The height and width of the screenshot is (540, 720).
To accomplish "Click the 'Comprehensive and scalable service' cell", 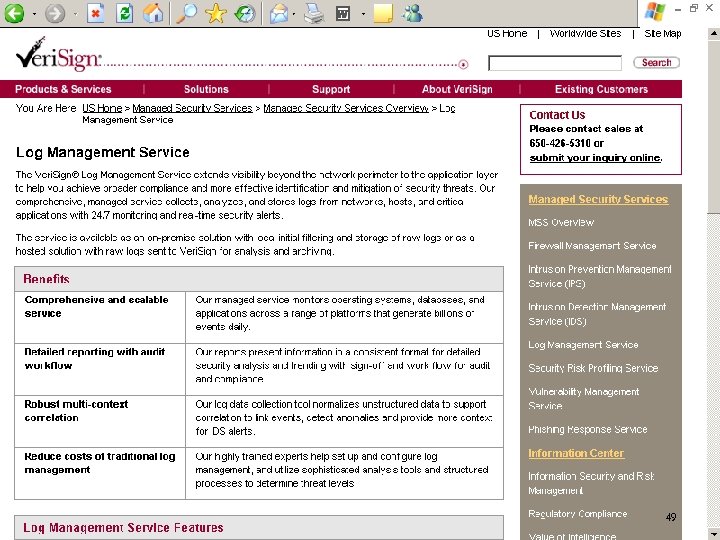I will pos(100,317).
